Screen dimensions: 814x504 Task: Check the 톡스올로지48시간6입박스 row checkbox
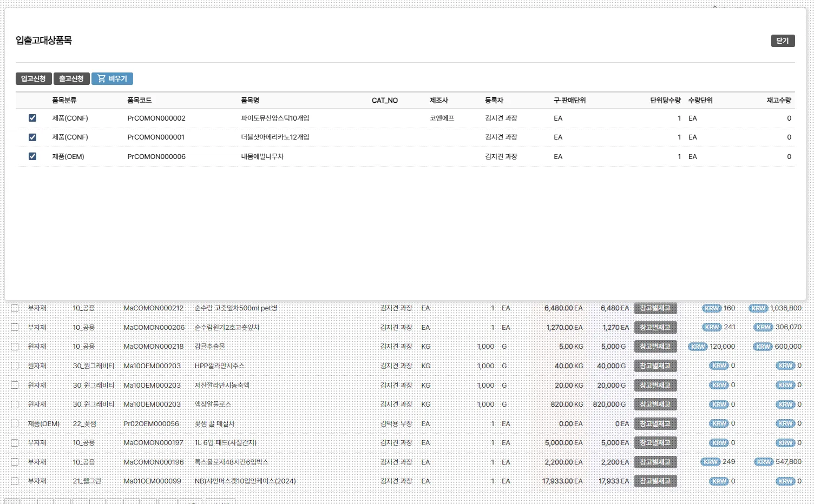15,462
